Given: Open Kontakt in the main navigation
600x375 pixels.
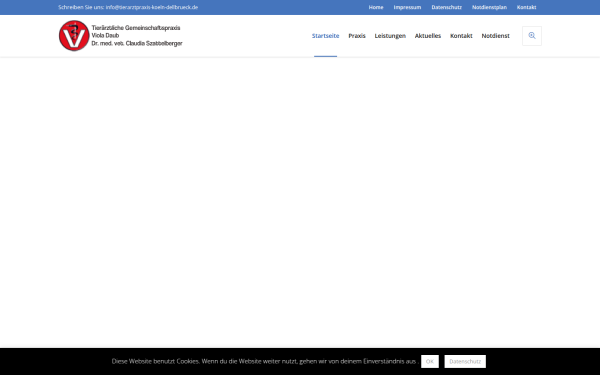Looking at the screenshot, I should [x=461, y=36].
